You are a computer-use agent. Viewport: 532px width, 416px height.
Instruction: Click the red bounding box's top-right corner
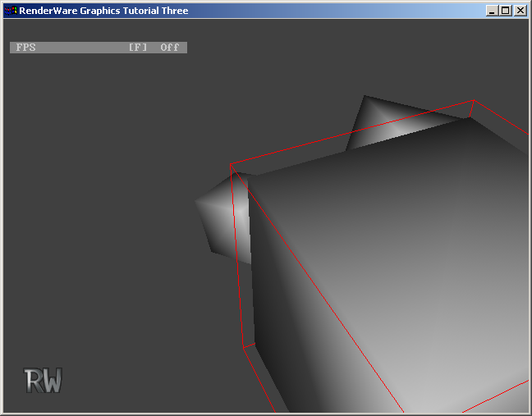474,102
